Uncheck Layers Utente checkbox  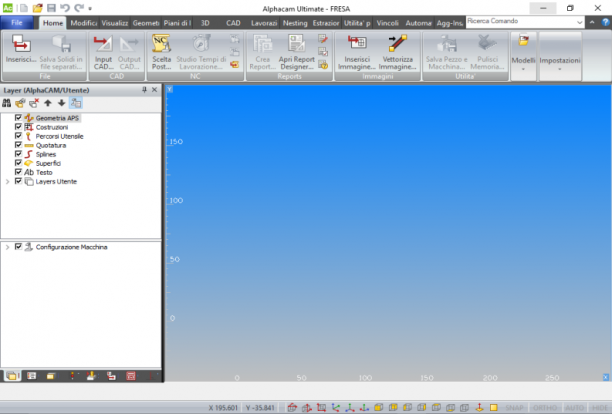click(x=18, y=181)
